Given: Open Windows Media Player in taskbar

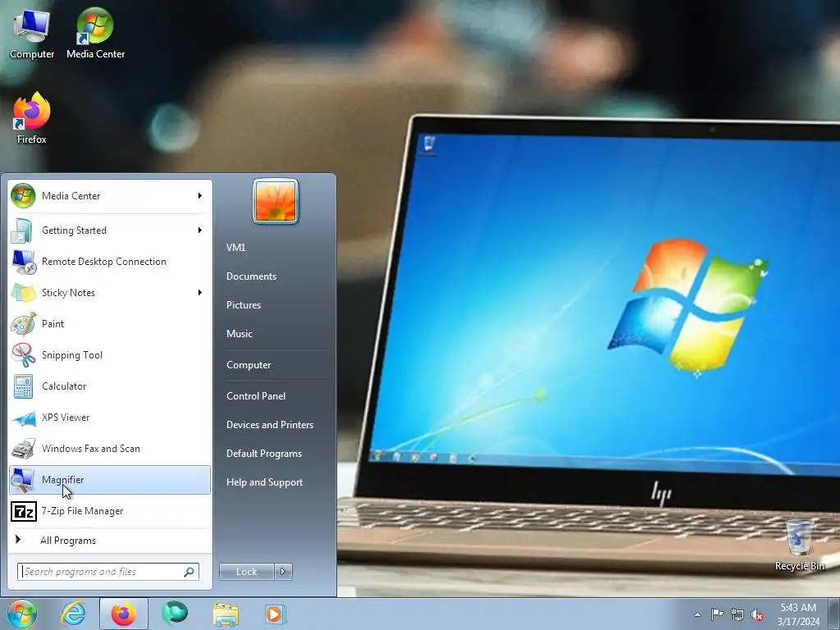Looking at the screenshot, I should coord(276,614).
